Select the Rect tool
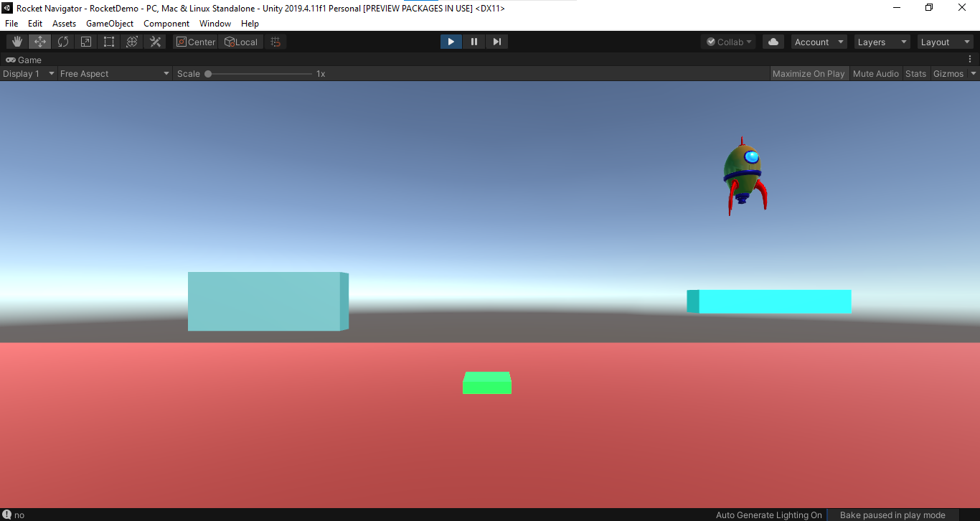Viewport: 980px width, 521px height. pos(109,42)
